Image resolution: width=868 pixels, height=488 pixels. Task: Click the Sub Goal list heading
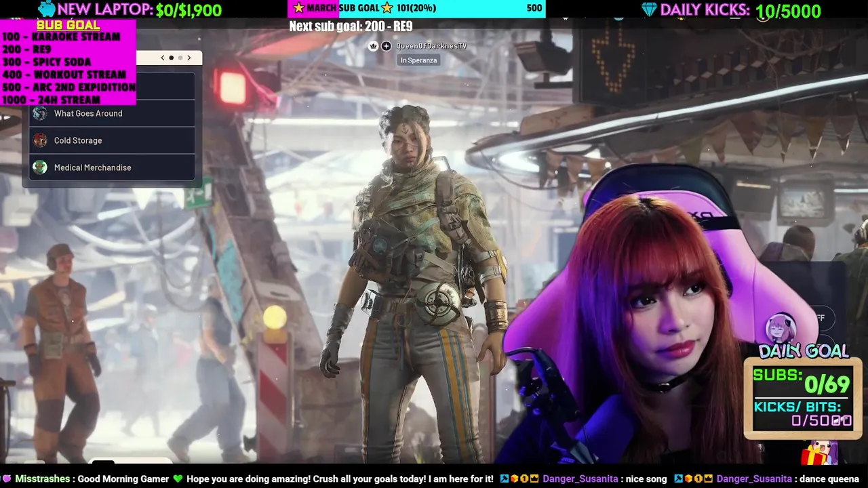pos(68,25)
